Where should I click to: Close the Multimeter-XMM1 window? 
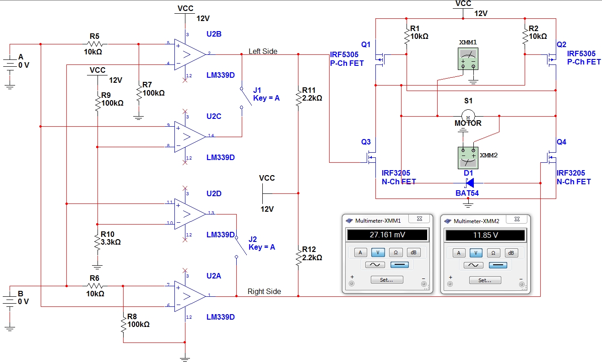(x=418, y=220)
